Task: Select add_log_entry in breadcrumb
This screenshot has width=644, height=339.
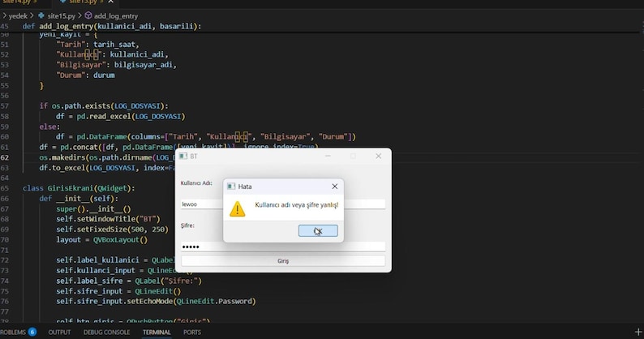Action: coord(116,16)
